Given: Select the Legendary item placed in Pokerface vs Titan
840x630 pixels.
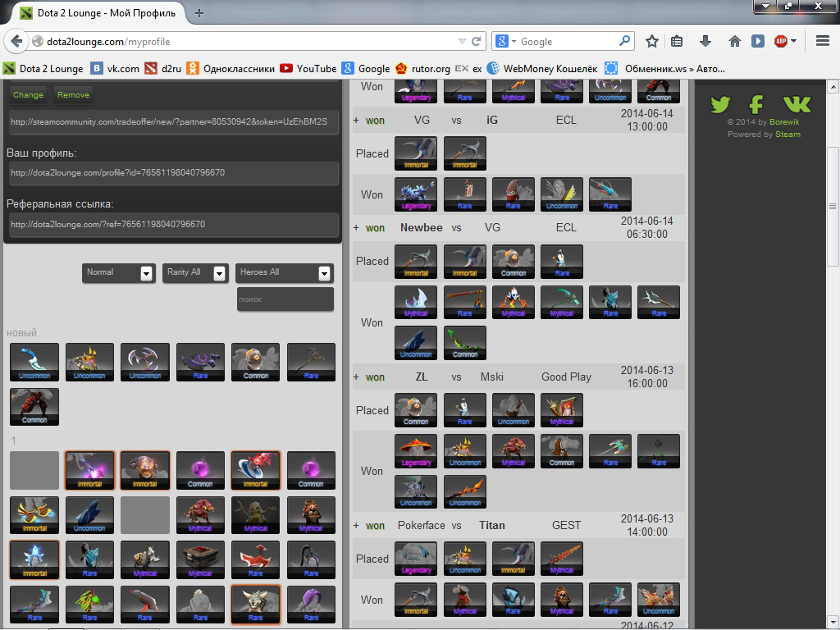Looking at the screenshot, I should coord(416,559).
